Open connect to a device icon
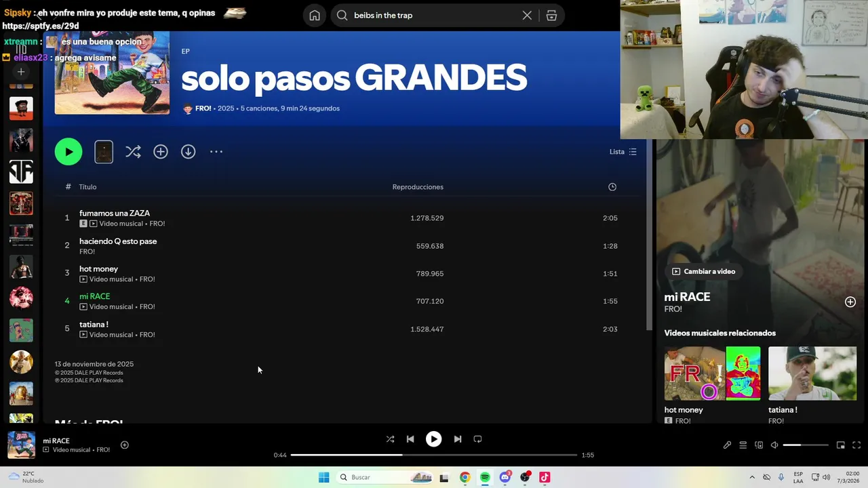Viewport: 868px width, 488px height. pyautogui.click(x=759, y=445)
